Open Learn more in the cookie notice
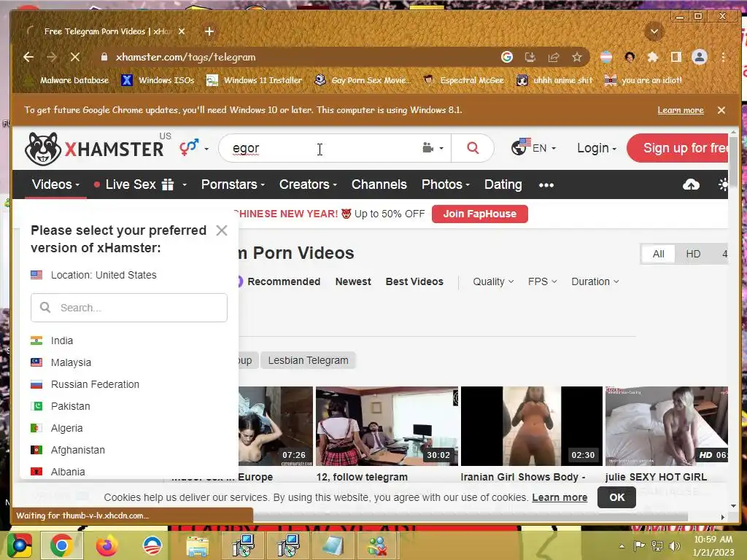 560,497
